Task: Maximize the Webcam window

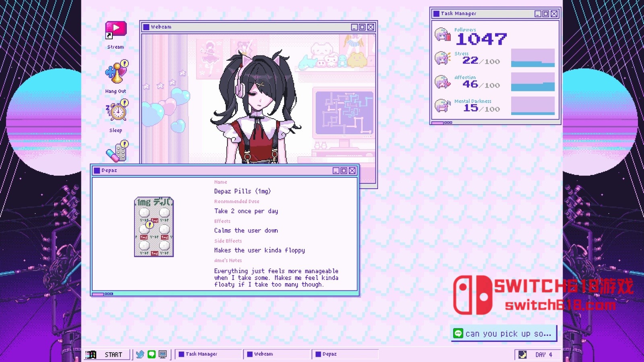Action: [x=362, y=27]
